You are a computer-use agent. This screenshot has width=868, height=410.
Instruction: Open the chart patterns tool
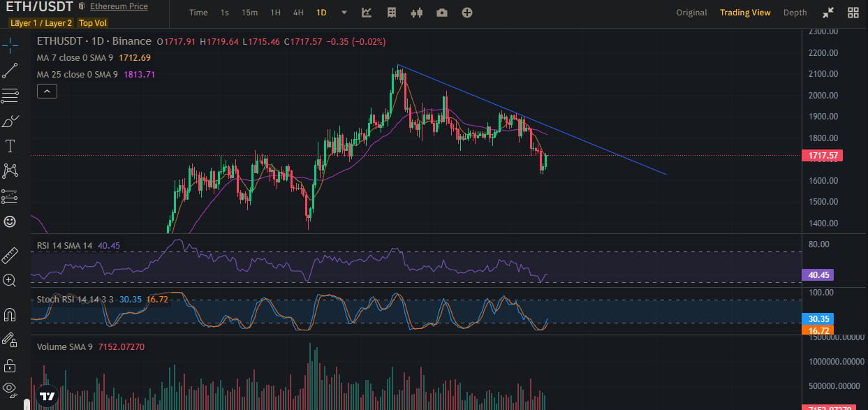10,170
